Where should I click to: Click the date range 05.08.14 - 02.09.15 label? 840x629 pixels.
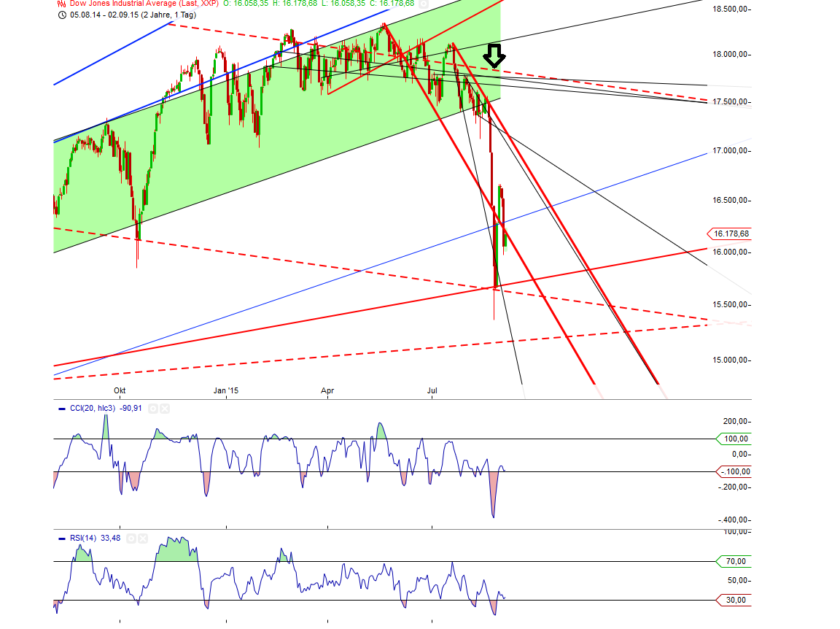(x=106, y=15)
